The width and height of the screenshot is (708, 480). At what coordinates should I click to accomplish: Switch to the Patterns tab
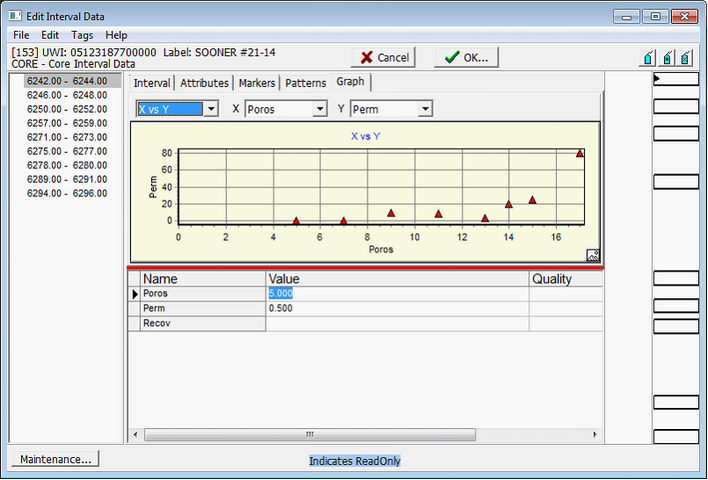pos(305,83)
